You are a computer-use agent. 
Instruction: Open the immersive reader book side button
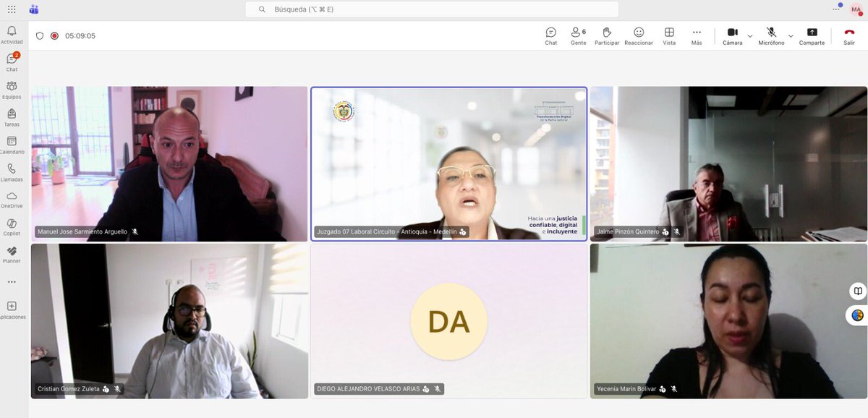[858, 291]
